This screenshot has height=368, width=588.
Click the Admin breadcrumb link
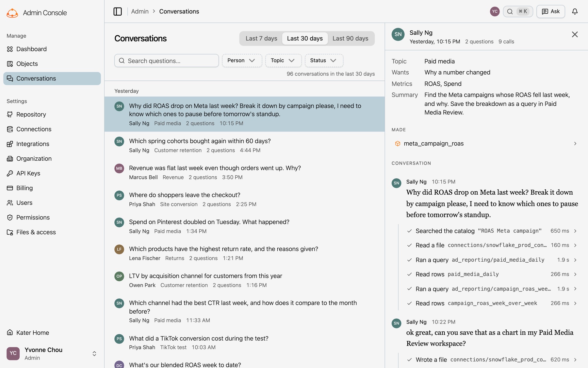click(140, 11)
